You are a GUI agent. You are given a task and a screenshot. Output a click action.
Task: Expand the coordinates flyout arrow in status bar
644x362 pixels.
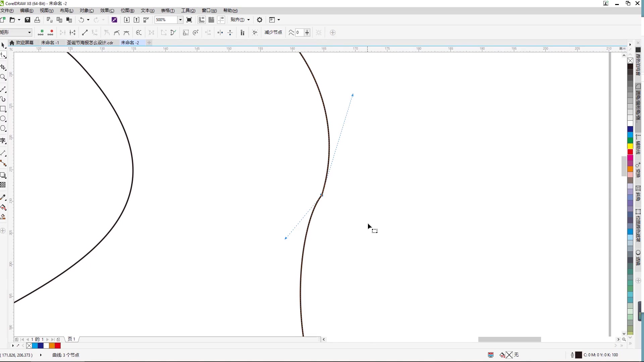point(41,355)
